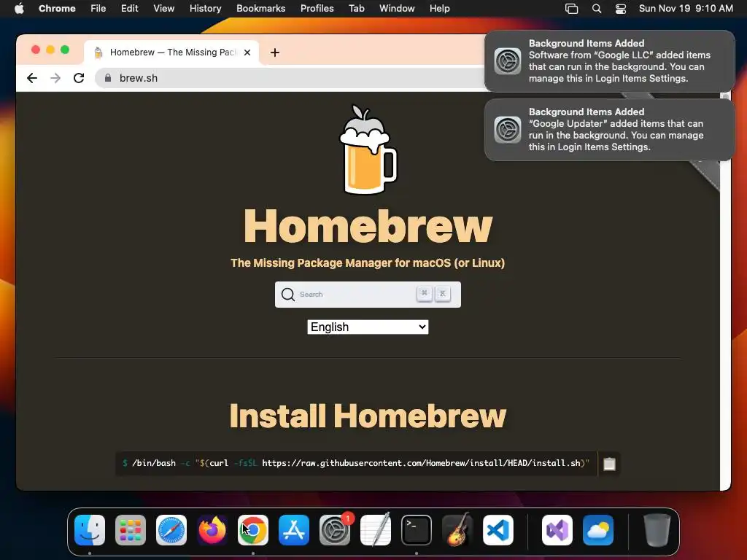Open new tab with plus button
Image resolution: width=747 pixels, height=560 pixels.
[275, 52]
